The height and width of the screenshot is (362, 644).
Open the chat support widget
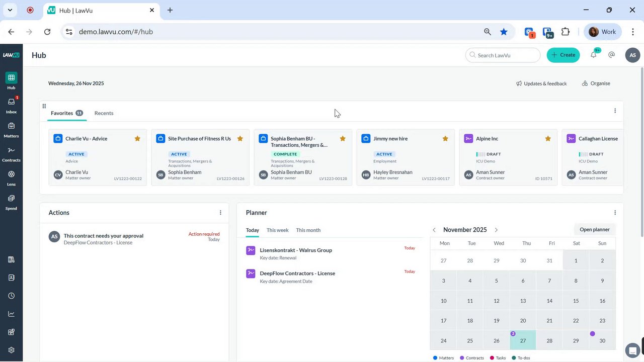pos(632,350)
